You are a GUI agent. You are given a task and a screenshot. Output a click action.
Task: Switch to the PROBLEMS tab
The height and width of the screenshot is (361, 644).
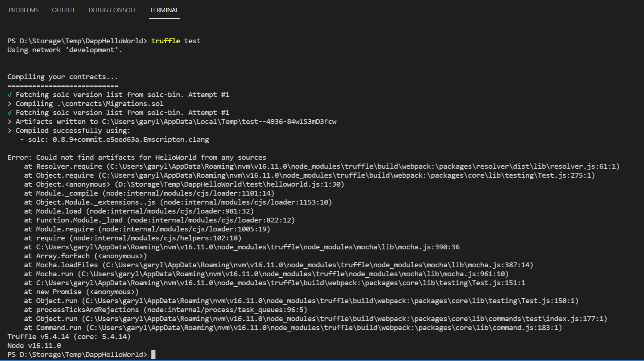[24, 10]
